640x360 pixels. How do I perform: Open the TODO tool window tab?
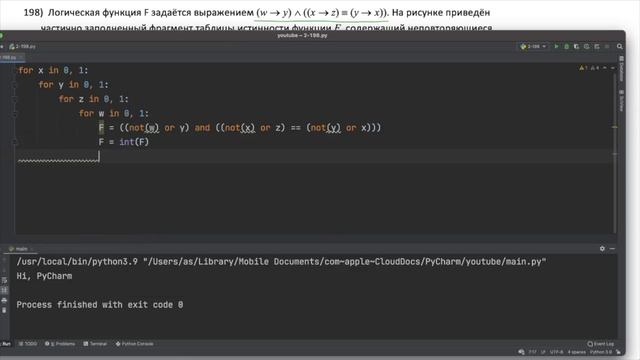pyautogui.click(x=28, y=344)
